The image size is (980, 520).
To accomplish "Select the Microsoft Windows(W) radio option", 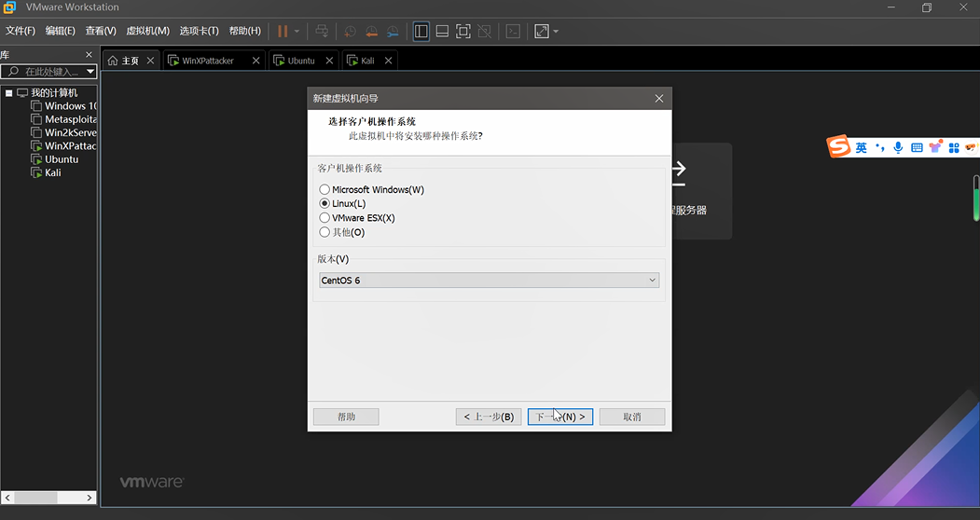I will 324,189.
